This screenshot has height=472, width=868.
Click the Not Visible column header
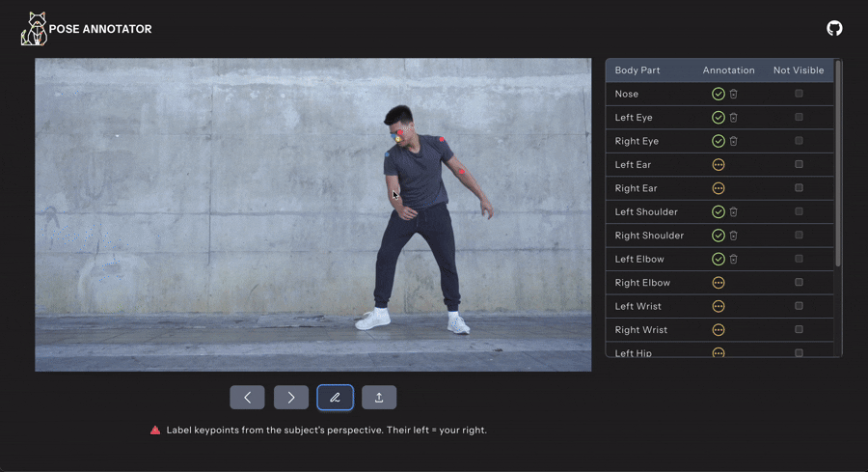coord(799,70)
